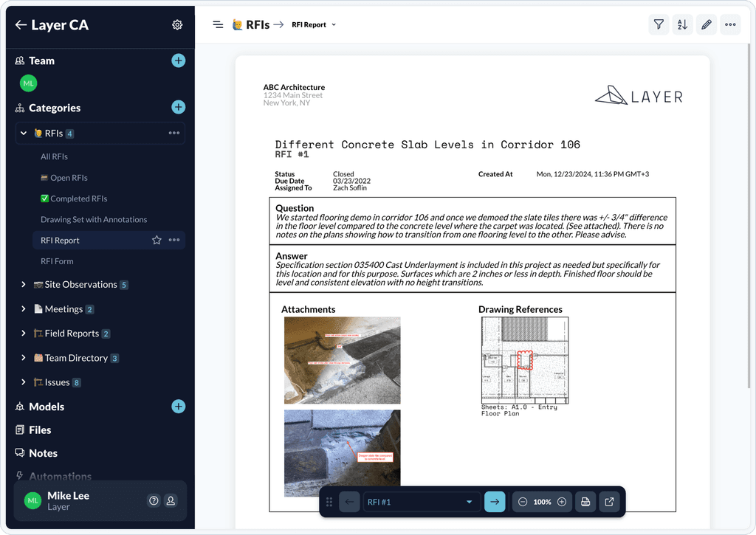This screenshot has height=535, width=756.
Task: Open RFI Report view options (three dots)
Action: pyautogui.click(x=174, y=240)
